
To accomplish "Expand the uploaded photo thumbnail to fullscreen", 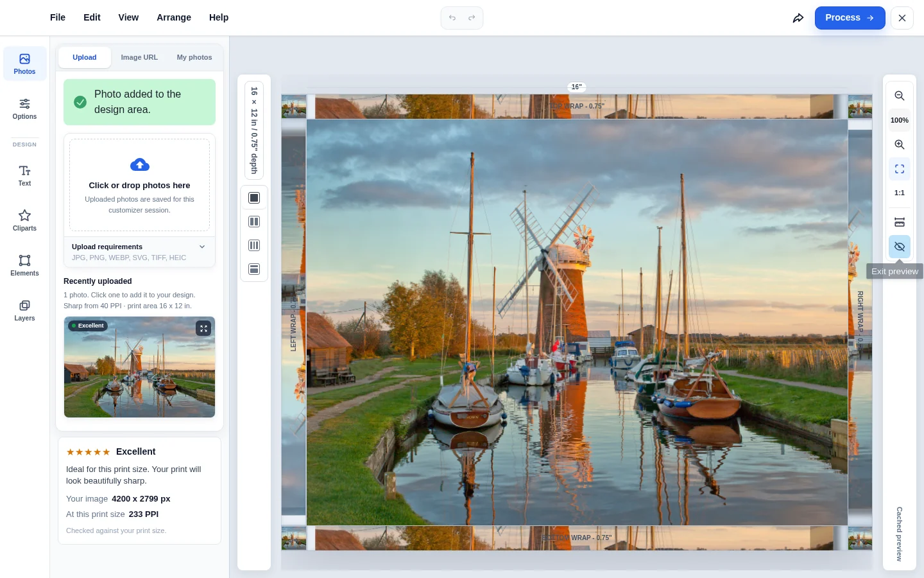I will (203, 328).
